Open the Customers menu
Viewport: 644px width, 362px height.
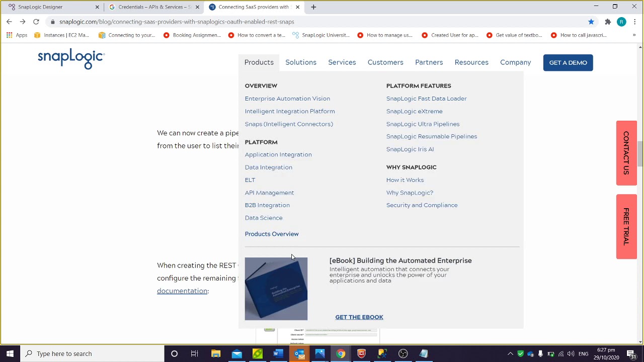(x=385, y=62)
